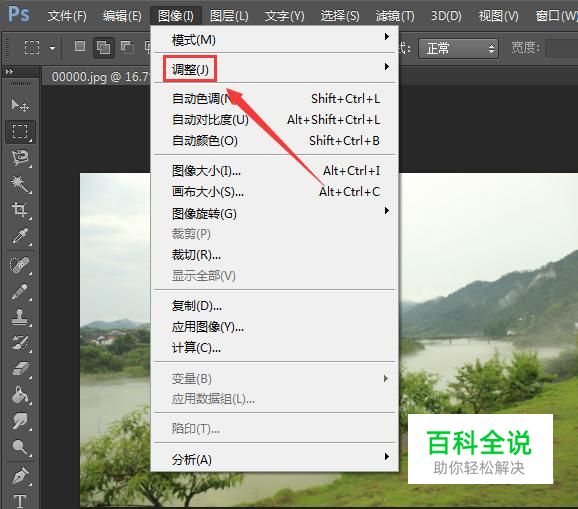This screenshot has height=509, width=578.
Task: Open the 选择(S) menu
Action: 340,16
